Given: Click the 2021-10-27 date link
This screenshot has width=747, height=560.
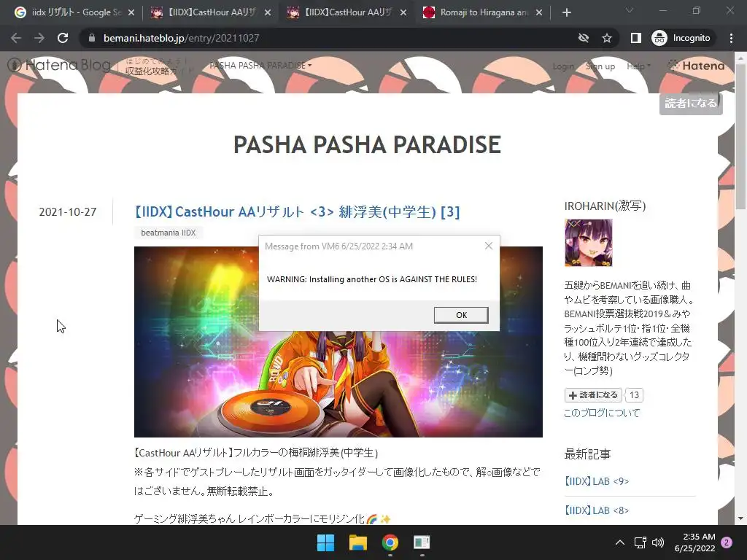Looking at the screenshot, I should (x=68, y=212).
